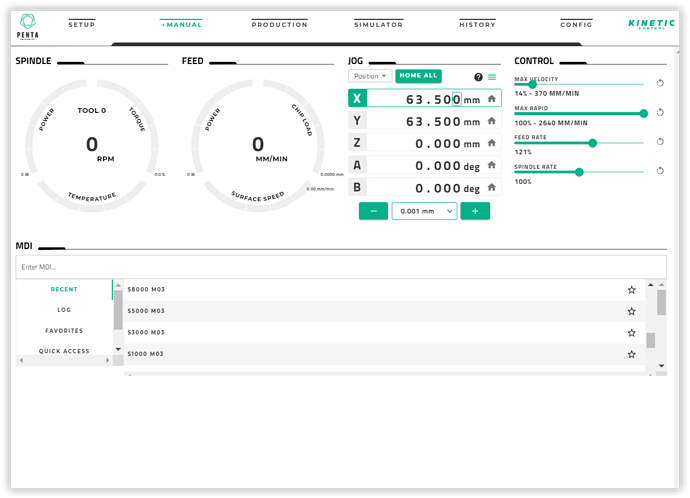Open the jog panel hamburger menu icon
The image size is (690, 498).
492,77
